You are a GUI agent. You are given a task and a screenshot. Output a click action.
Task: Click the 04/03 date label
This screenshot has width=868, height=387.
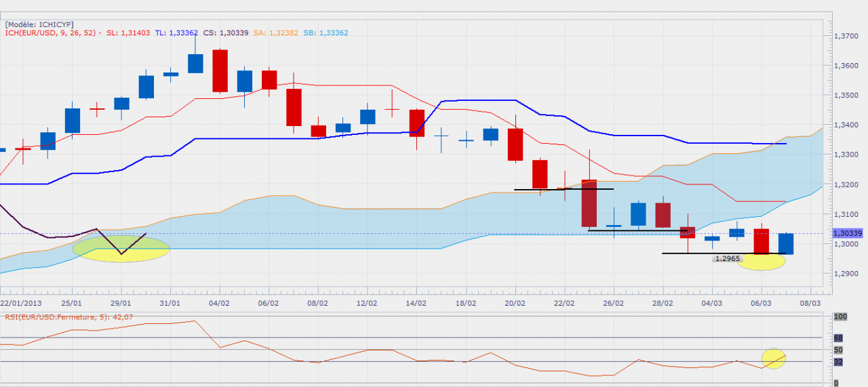[x=712, y=303]
